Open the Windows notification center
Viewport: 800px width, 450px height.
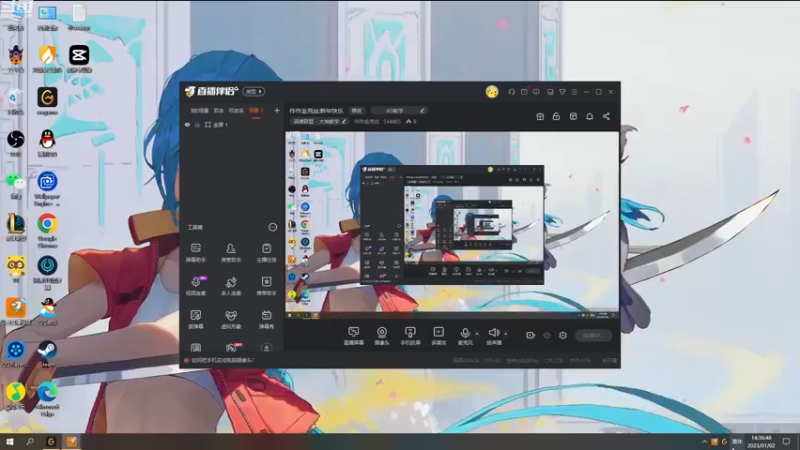point(786,442)
